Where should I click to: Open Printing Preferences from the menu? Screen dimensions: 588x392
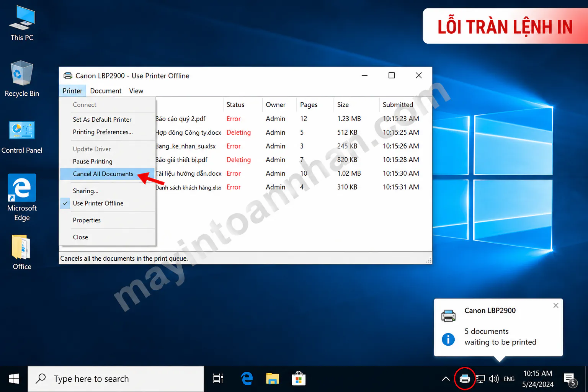tap(103, 132)
